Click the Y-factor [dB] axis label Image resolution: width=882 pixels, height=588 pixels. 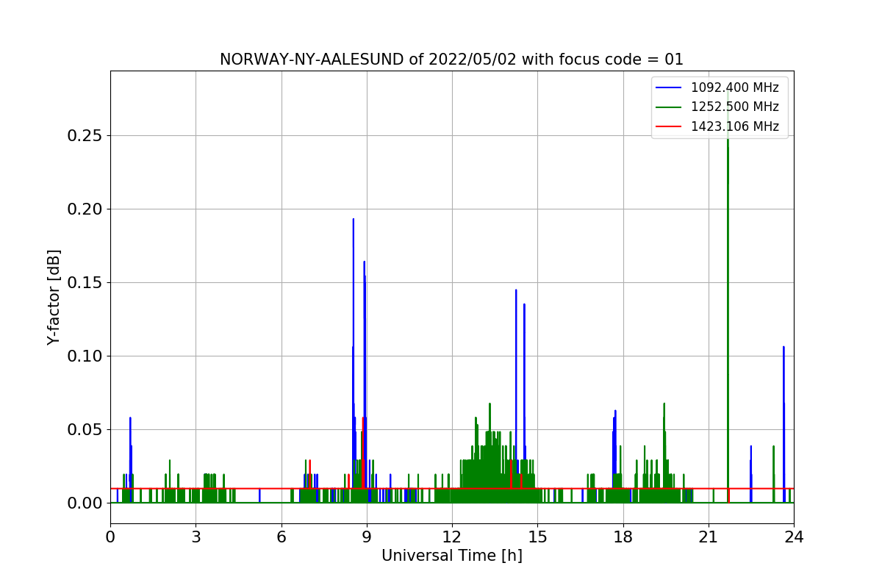54,297
